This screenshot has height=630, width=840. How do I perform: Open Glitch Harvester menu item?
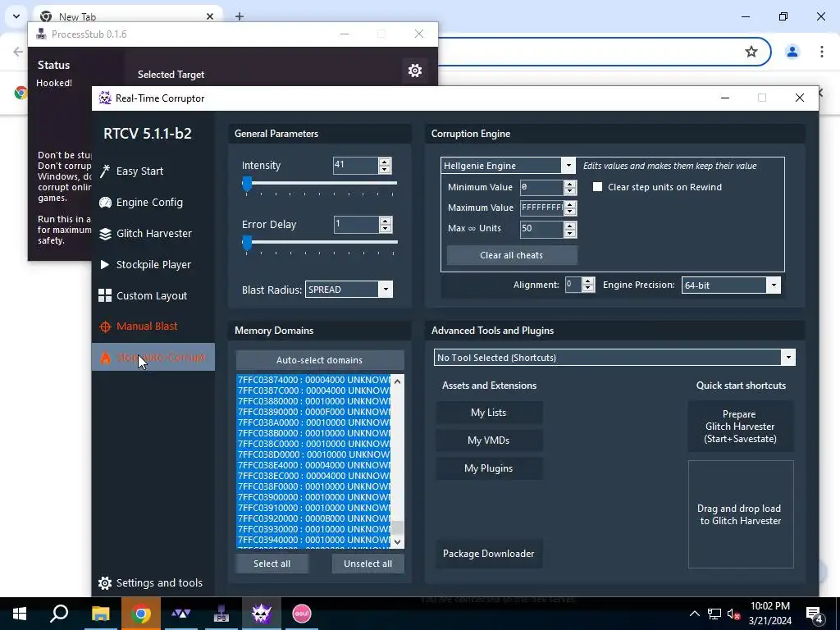(x=153, y=234)
